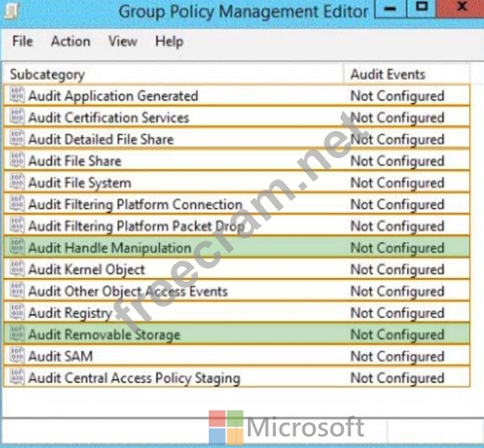Open the Help menu

tap(169, 42)
